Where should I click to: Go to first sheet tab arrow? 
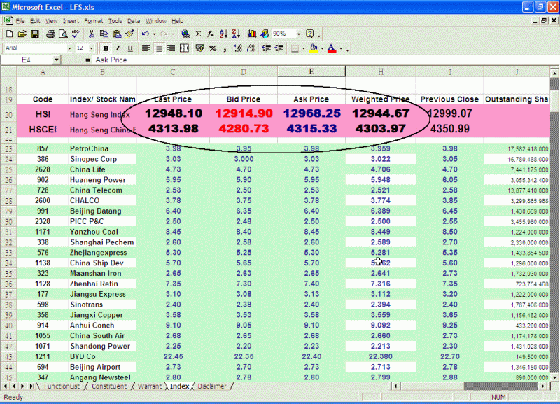click(5, 386)
